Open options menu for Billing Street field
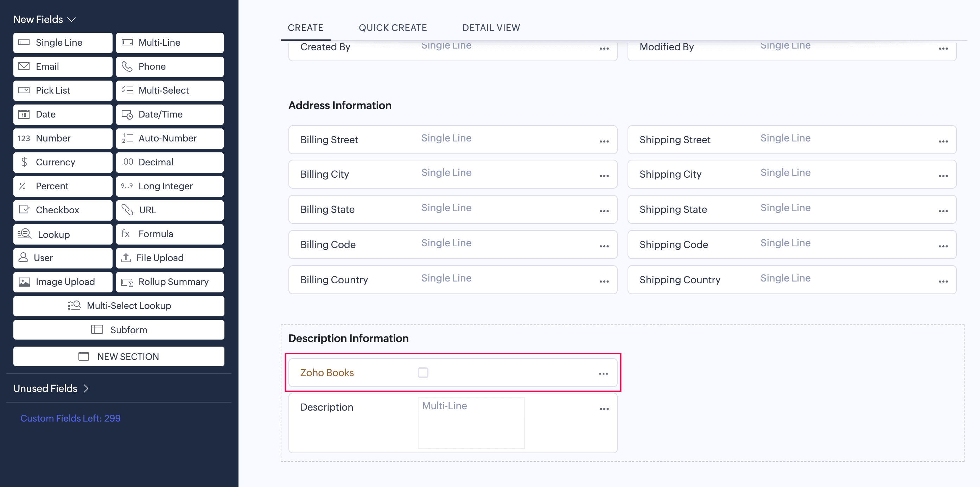This screenshot has height=487, width=980. pos(603,141)
